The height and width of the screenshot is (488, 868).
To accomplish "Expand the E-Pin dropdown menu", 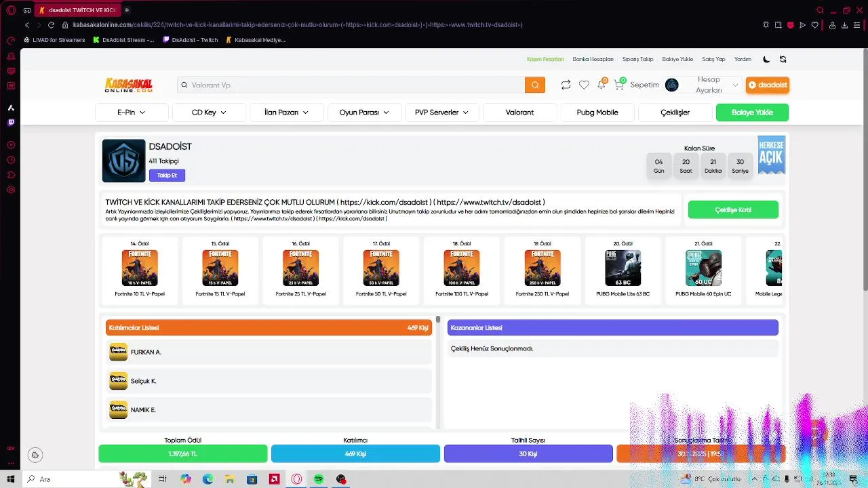I will [x=132, y=113].
